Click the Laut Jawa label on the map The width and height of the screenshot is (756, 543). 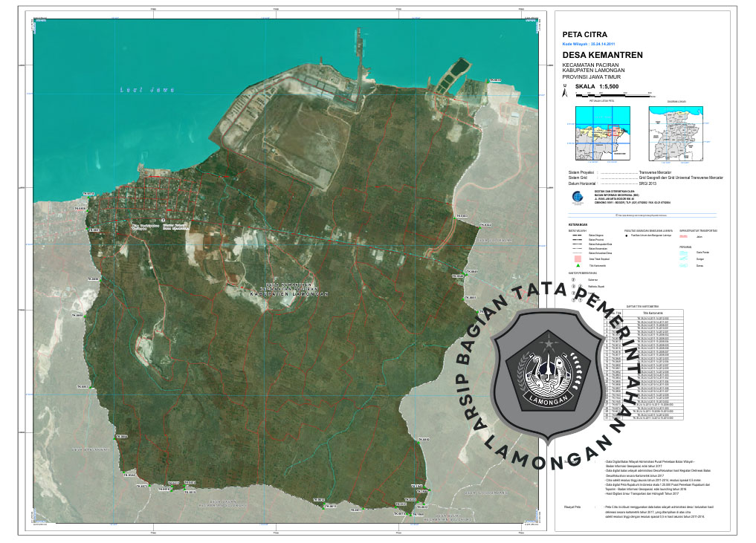tap(146, 90)
